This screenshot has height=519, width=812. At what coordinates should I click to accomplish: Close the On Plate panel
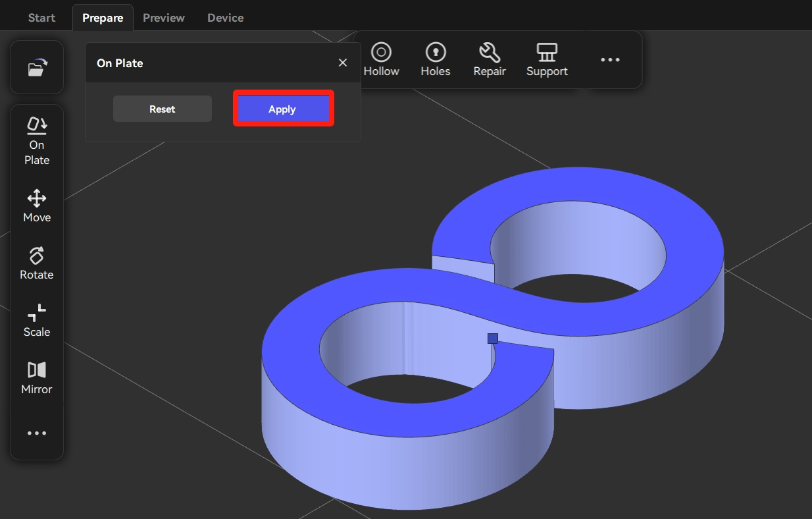click(343, 63)
